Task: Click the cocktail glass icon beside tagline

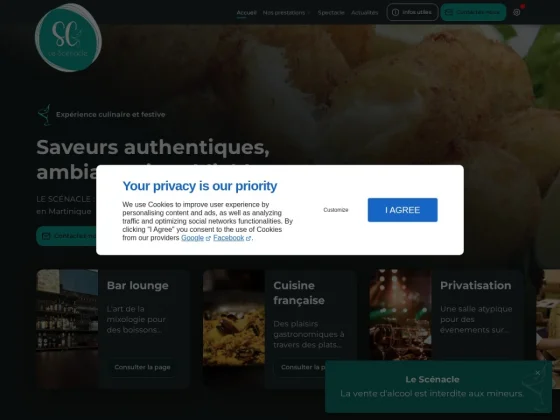Action: (45, 115)
